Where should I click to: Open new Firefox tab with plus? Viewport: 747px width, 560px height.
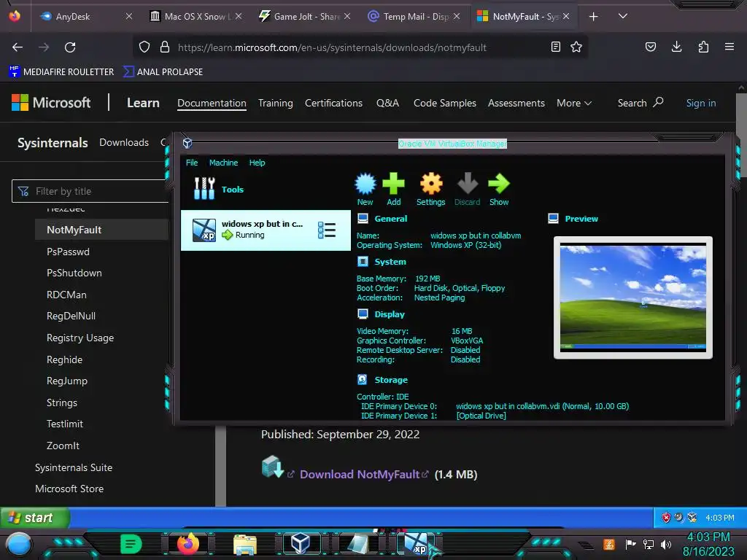(x=593, y=17)
